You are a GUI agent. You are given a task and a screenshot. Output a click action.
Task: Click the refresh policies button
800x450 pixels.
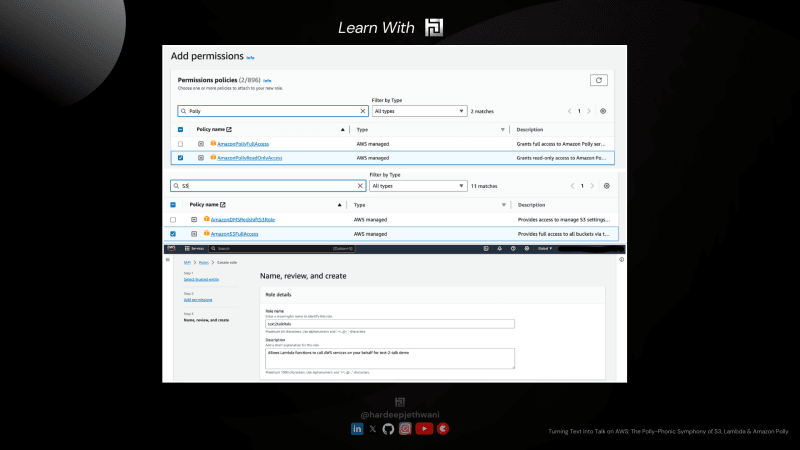[x=598, y=80]
